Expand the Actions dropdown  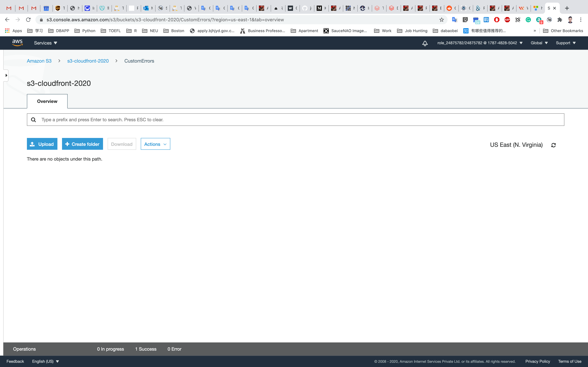point(155,144)
